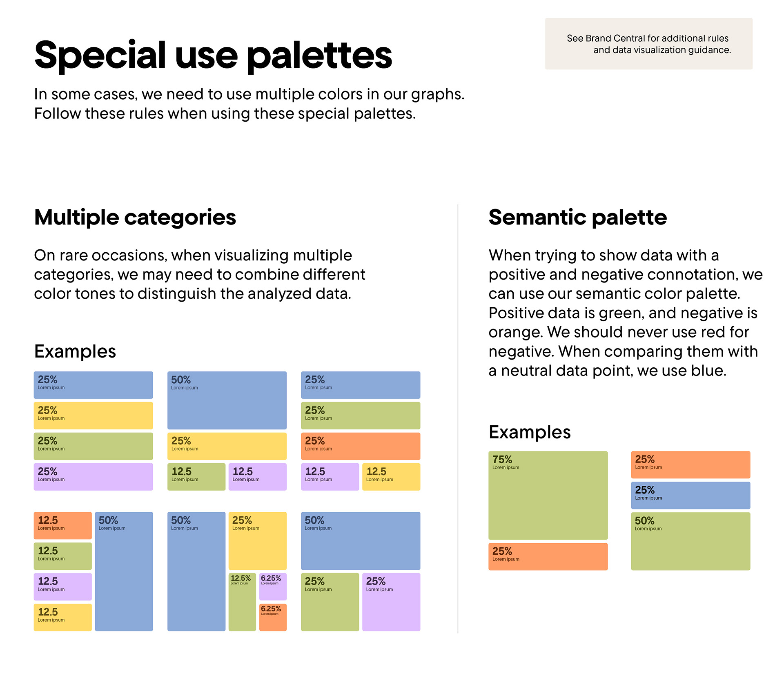The width and height of the screenshot is (784, 689).
Task: Click the 'Semantic palette' heading
Action: point(577,217)
